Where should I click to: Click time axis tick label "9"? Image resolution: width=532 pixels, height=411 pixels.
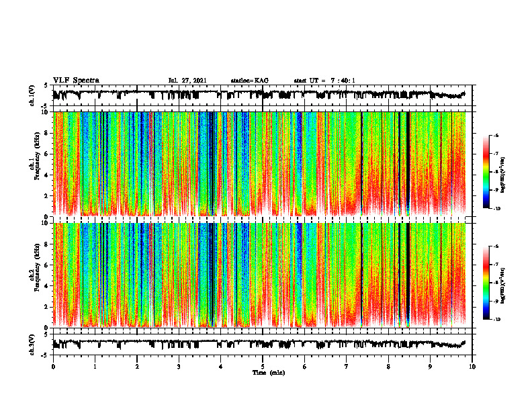click(430, 367)
